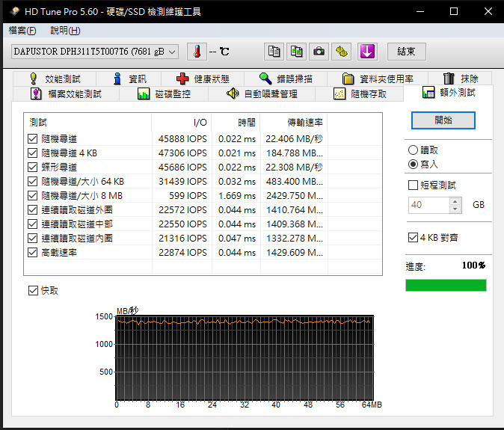Open the 說明(H) menu
This screenshot has width=504, height=430.
pyautogui.click(x=65, y=31)
